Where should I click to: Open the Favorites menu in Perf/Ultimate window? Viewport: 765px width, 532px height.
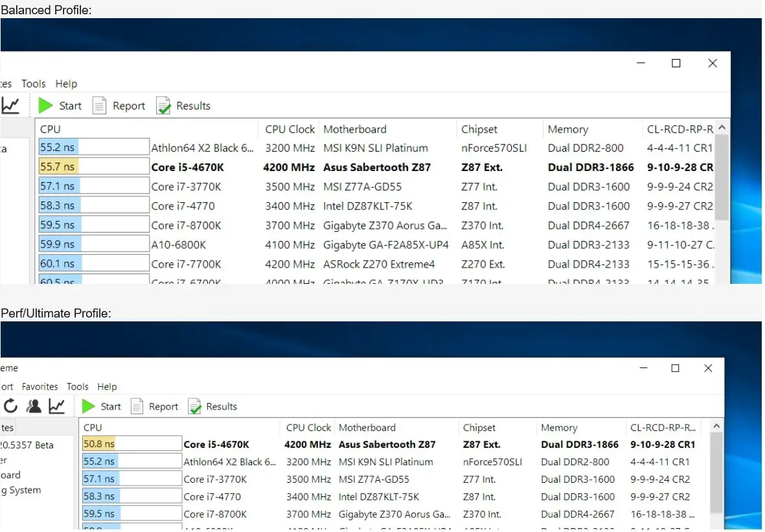click(x=40, y=387)
